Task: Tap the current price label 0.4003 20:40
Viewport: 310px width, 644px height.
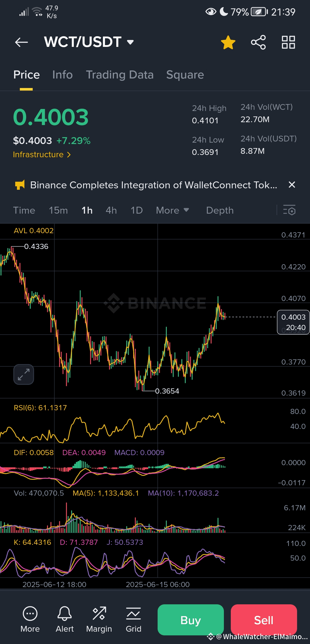Action: tap(293, 322)
